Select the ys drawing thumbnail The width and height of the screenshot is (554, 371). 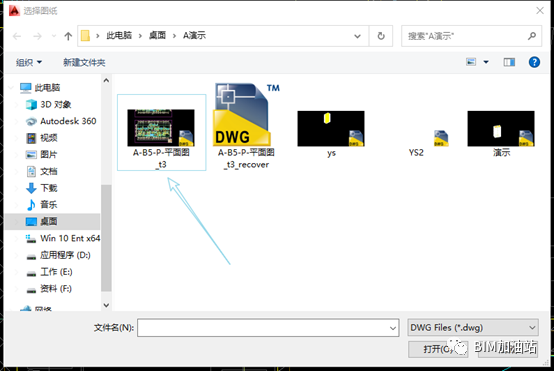[331, 134]
